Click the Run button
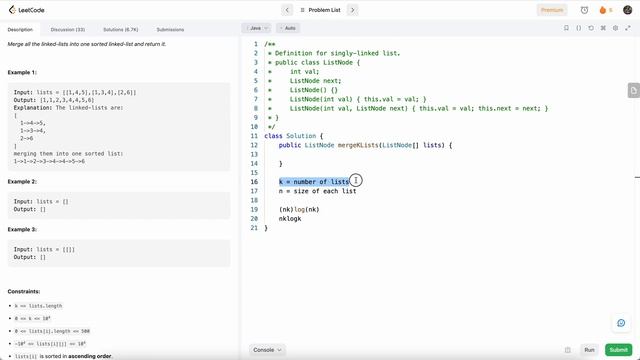 click(589, 350)
